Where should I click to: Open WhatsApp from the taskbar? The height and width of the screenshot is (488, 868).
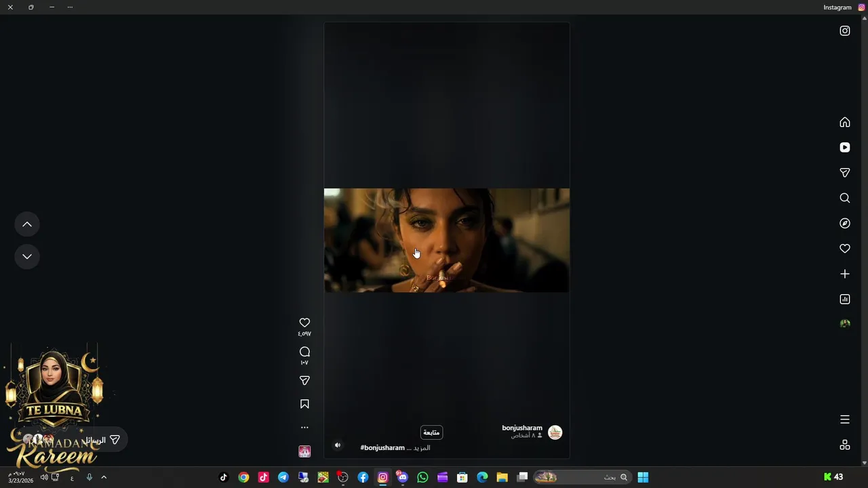[x=422, y=477]
